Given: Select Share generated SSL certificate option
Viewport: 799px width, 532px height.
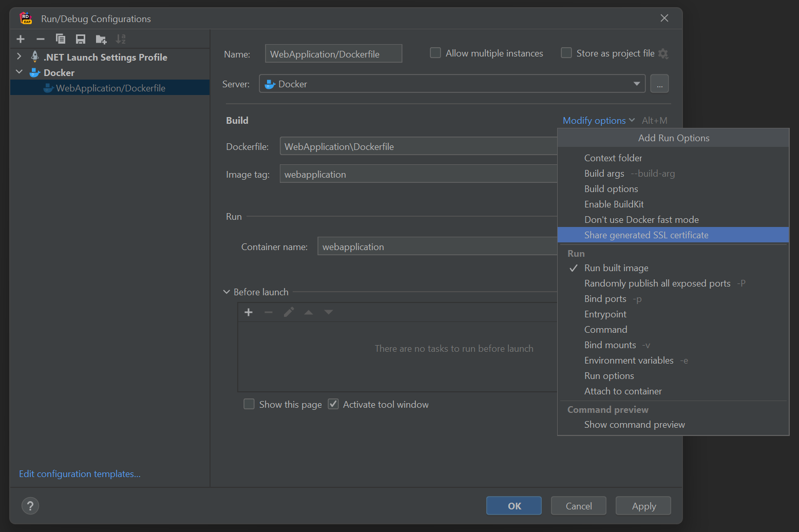Looking at the screenshot, I should 646,235.
